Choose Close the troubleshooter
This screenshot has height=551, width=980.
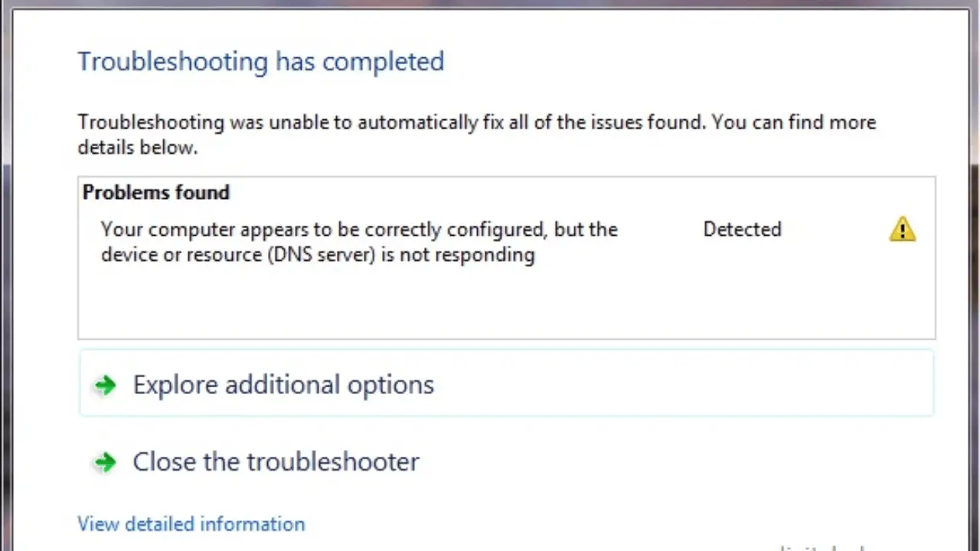click(x=276, y=461)
